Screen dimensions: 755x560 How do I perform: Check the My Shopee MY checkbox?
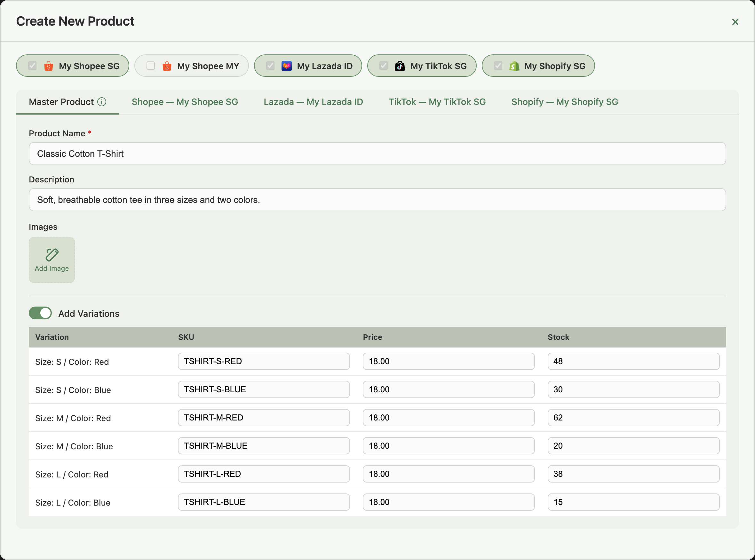[150, 66]
